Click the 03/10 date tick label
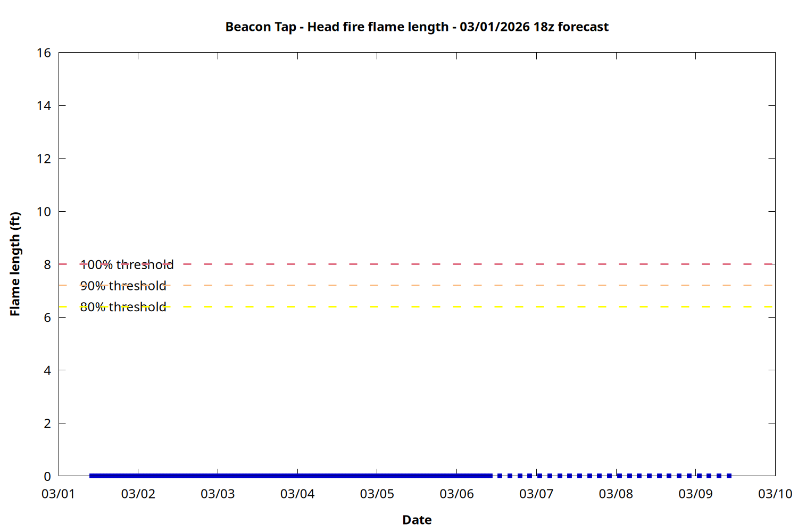This screenshot has width=798, height=532. (775, 494)
